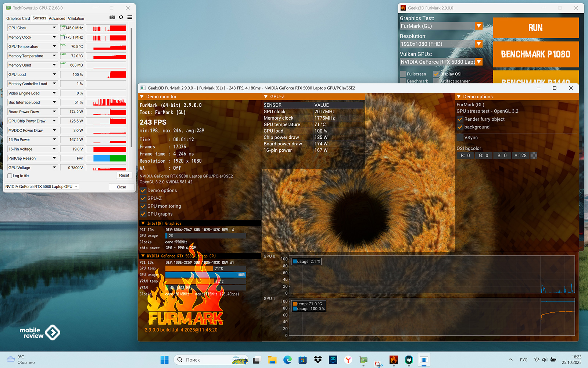Tick the Log to file checkbox
Viewport: 588px width, 368px height.
10,176
